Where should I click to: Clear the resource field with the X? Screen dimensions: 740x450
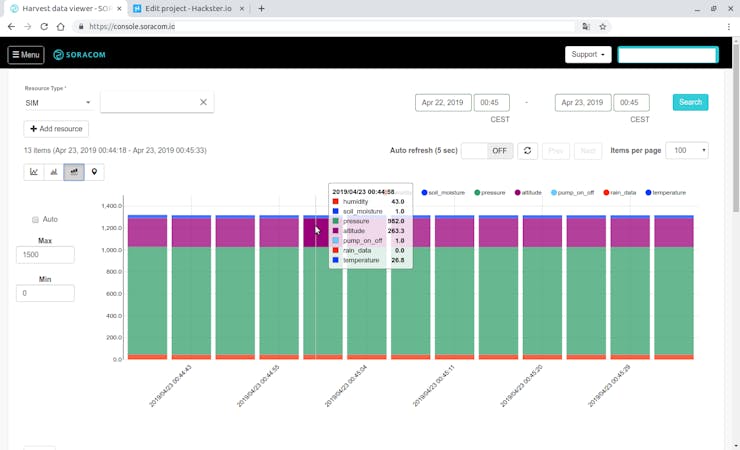[x=203, y=102]
